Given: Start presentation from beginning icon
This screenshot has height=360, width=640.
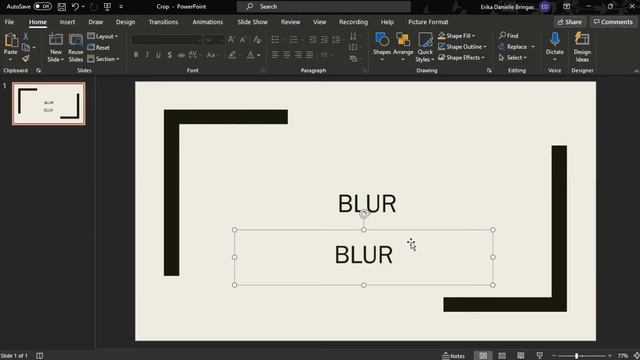Looking at the screenshot, I should click(x=107, y=7).
